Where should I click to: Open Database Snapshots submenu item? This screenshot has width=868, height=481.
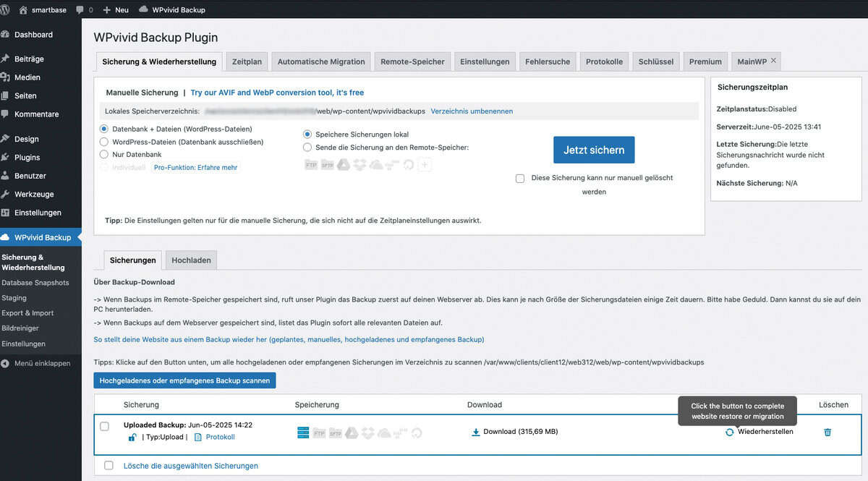pyautogui.click(x=35, y=283)
